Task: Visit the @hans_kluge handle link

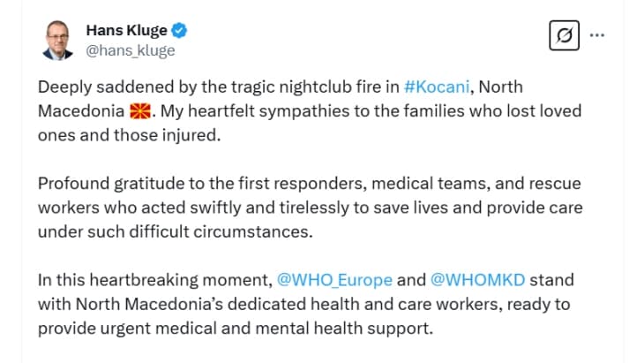Action: click(x=131, y=50)
